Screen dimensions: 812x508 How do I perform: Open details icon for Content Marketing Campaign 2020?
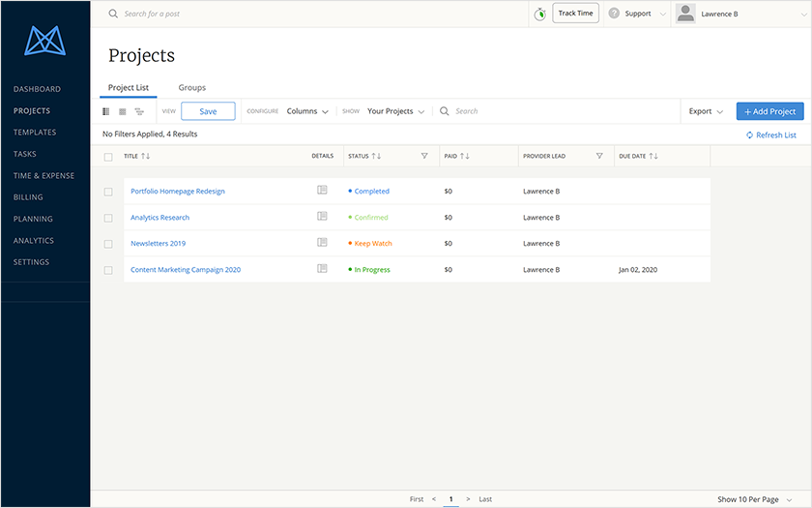pyautogui.click(x=322, y=269)
